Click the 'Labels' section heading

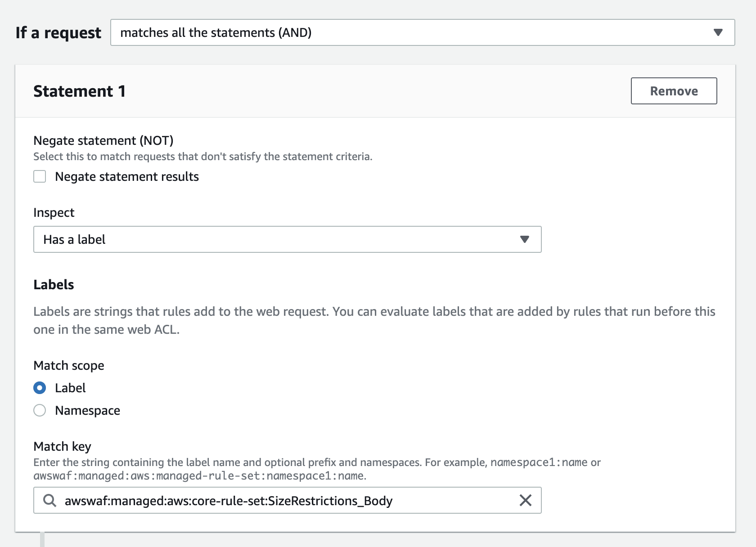click(54, 285)
